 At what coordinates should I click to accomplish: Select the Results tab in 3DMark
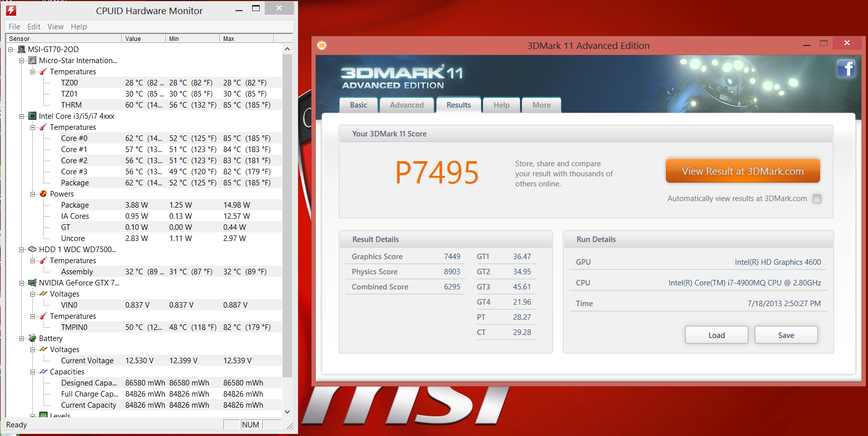click(459, 105)
